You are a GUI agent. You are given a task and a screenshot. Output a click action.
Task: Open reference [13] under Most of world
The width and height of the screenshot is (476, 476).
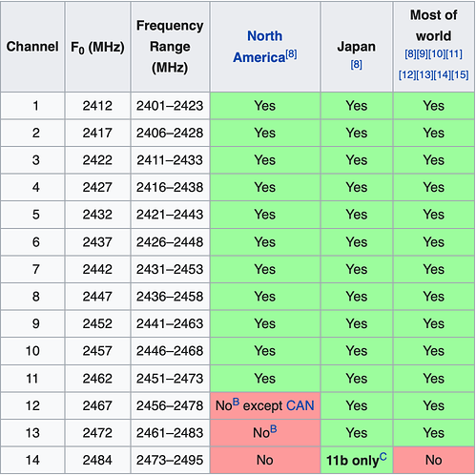(424, 75)
